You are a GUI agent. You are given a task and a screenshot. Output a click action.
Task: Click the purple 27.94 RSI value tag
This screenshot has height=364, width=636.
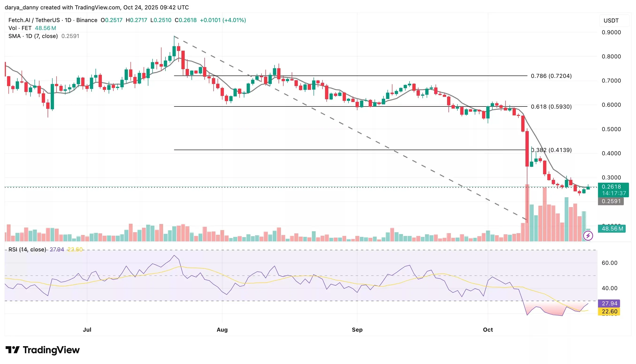coord(609,303)
